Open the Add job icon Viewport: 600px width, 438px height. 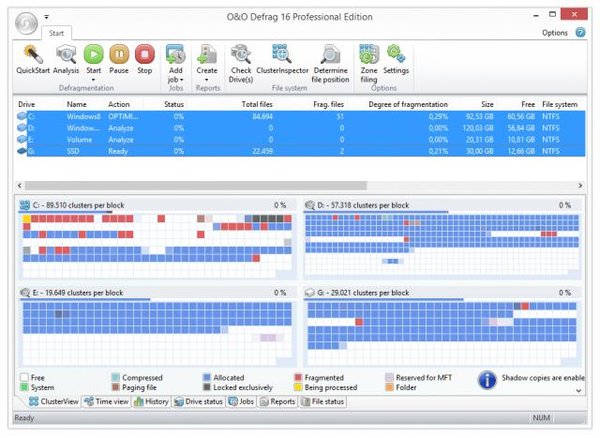(x=176, y=54)
